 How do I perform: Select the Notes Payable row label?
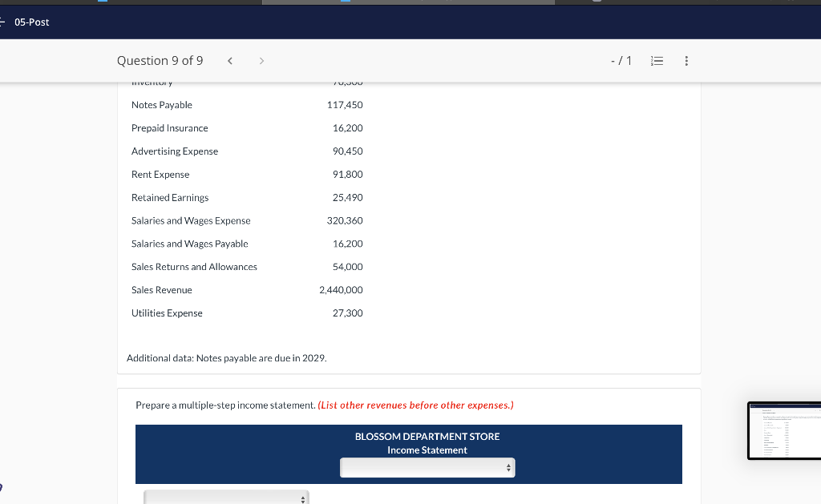[x=162, y=105]
